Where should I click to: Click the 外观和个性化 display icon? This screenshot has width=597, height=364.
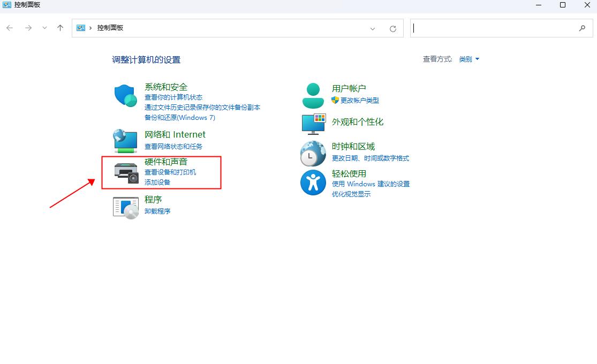coord(313,123)
